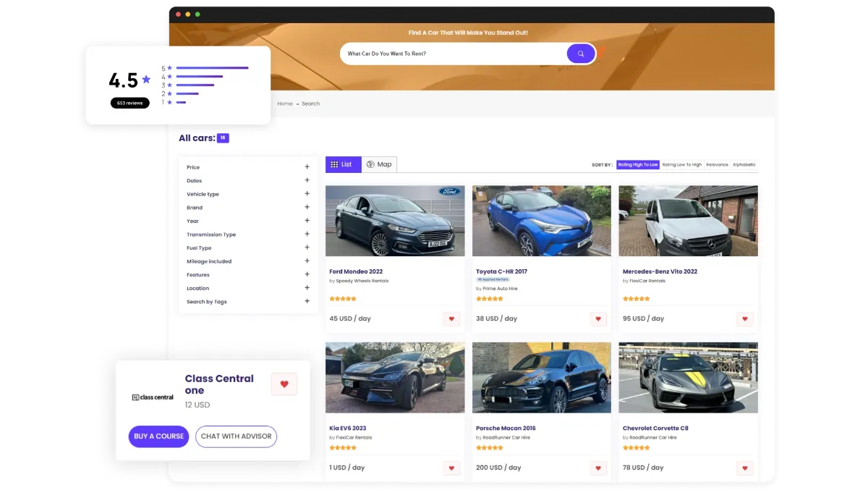Sort Alphabetic
This screenshot has width=868, height=503.
coord(744,164)
